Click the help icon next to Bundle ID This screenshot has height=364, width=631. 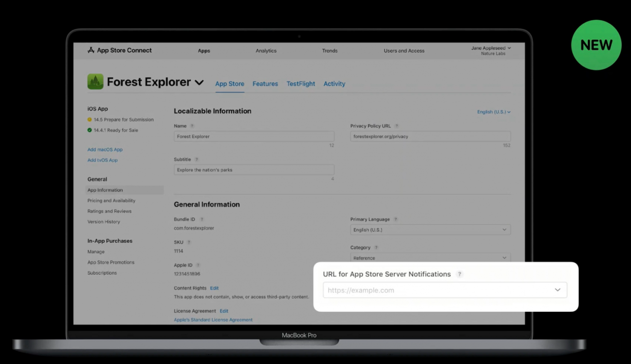202,219
